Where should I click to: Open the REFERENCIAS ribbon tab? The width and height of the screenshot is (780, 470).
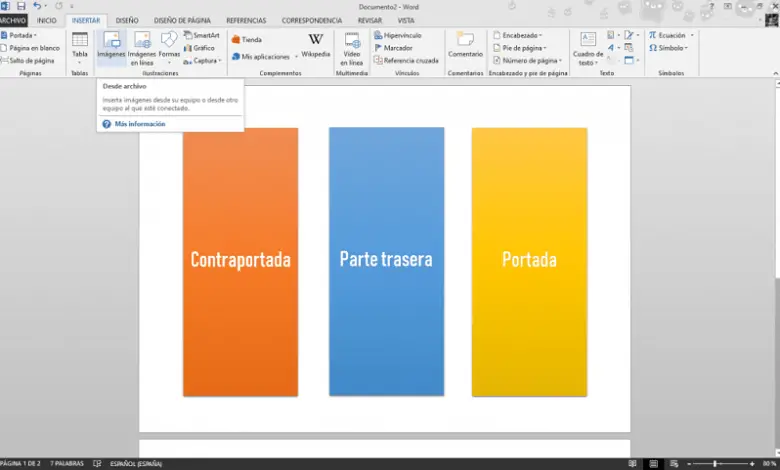[x=246, y=20]
